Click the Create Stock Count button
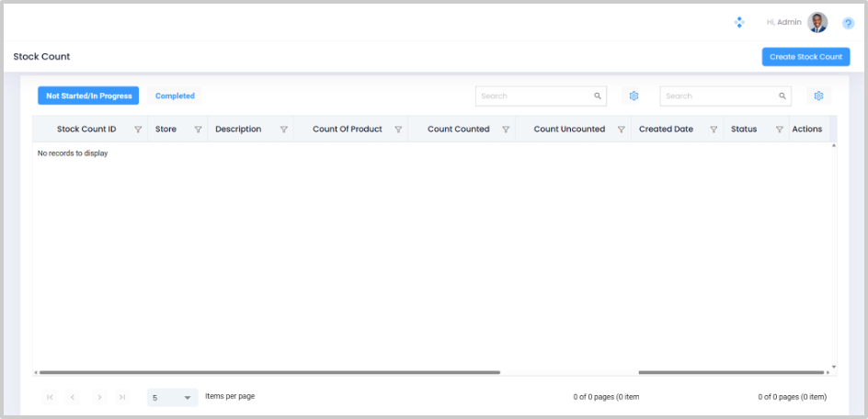 click(x=805, y=57)
